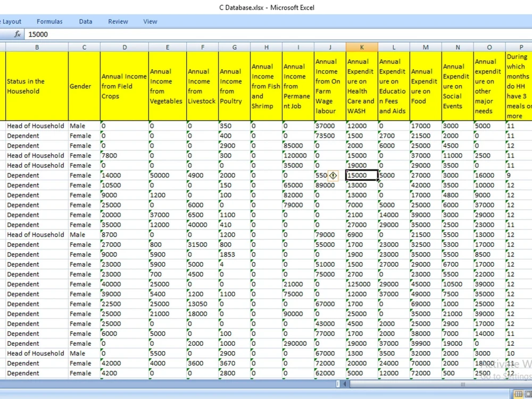The width and height of the screenshot is (532, 399).
Task: Select the cell containing 6900
Action: click(x=362, y=235)
